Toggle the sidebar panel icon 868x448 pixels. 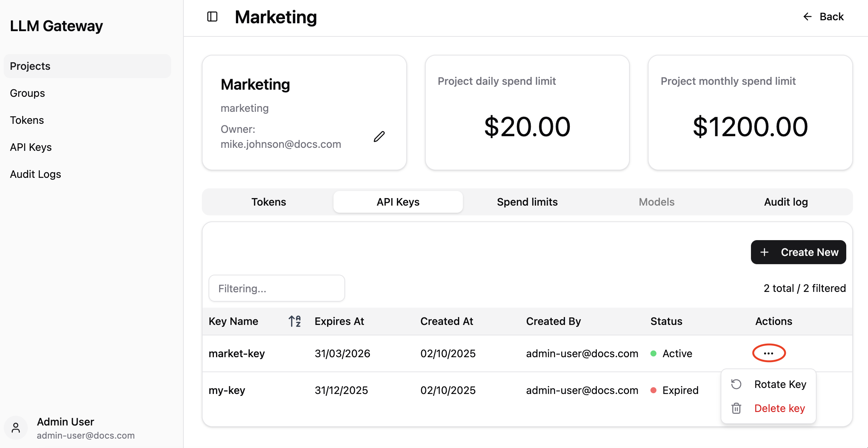tap(212, 17)
